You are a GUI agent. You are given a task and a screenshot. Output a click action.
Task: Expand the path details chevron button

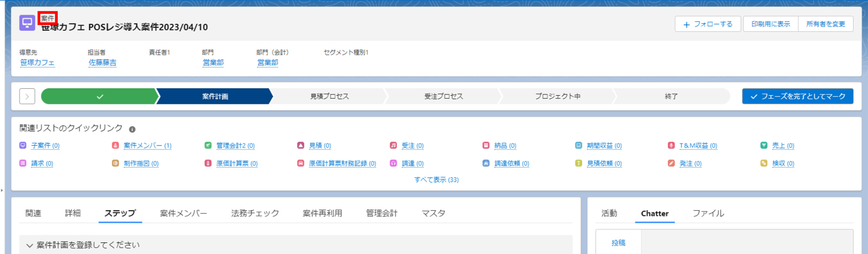pos(27,96)
